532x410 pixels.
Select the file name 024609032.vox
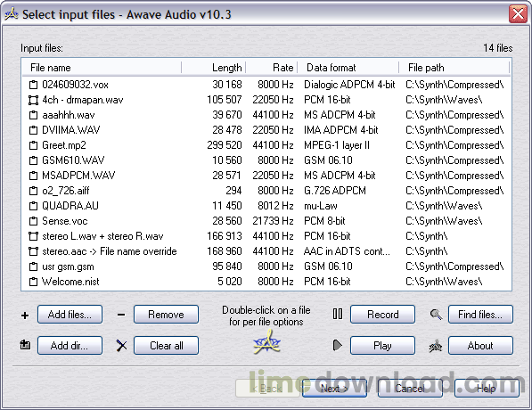(76, 85)
